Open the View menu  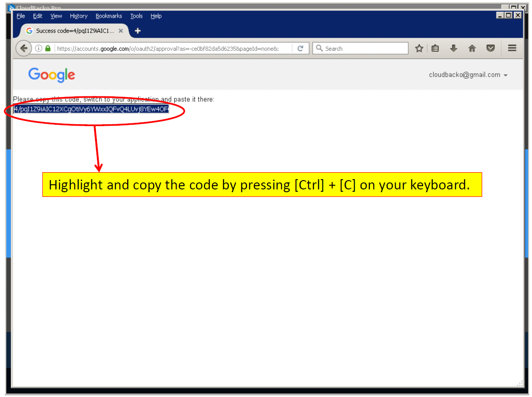coord(56,16)
